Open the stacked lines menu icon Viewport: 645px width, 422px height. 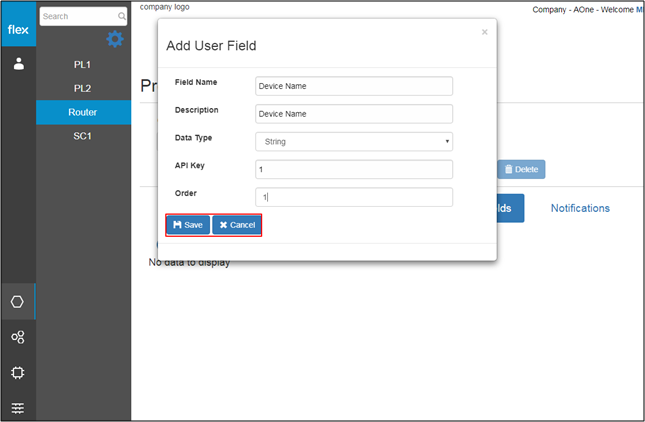point(18,408)
